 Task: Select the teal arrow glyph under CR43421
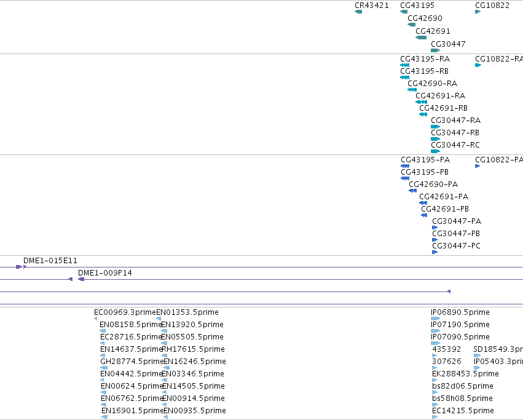(x=358, y=12)
